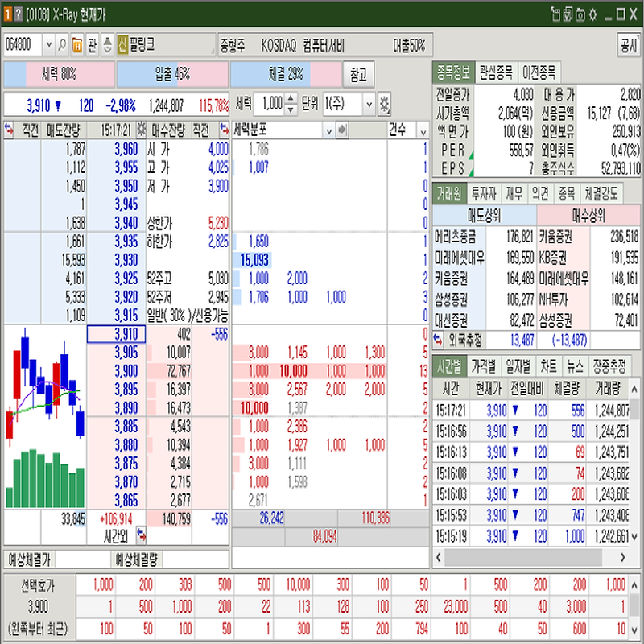Click swap arrows icon left of 매도잔량 header
644x644 pixels.
(x=9, y=130)
